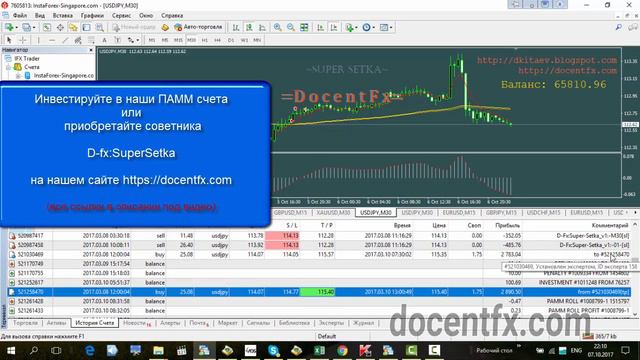Open Skype from the taskbar
The width and height of the screenshot is (640, 360).
click(x=273, y=350)
